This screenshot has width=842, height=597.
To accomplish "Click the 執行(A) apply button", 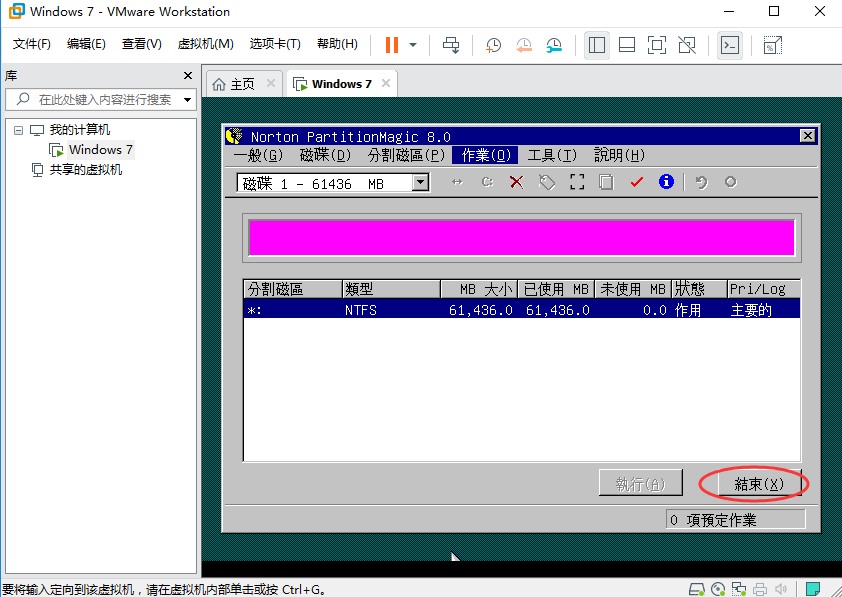I will pos(641,483).
